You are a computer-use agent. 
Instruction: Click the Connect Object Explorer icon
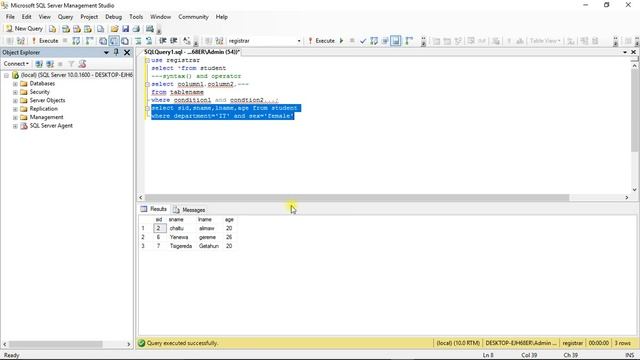[x=39, y=64]
